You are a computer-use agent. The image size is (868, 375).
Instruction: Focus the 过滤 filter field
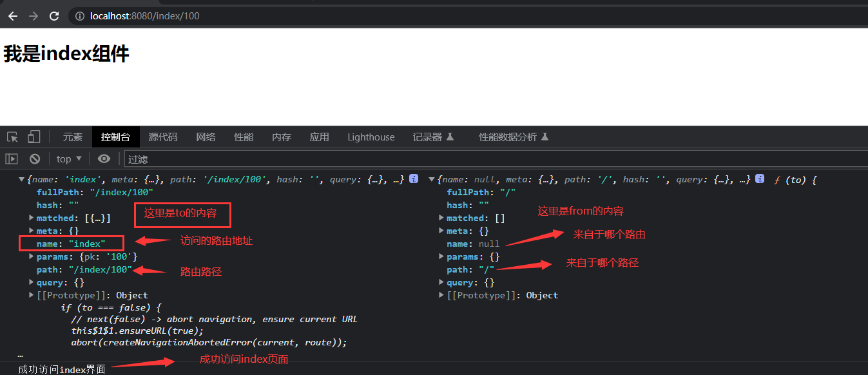click(x=495, y=159)
